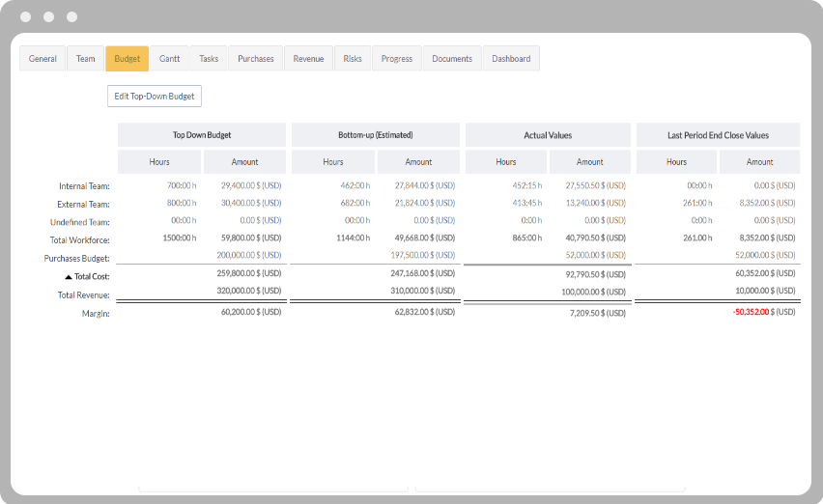Click the Actual Values column header
Image resolution: width=823 pixels, height=504 pixels.
(548, 135)
